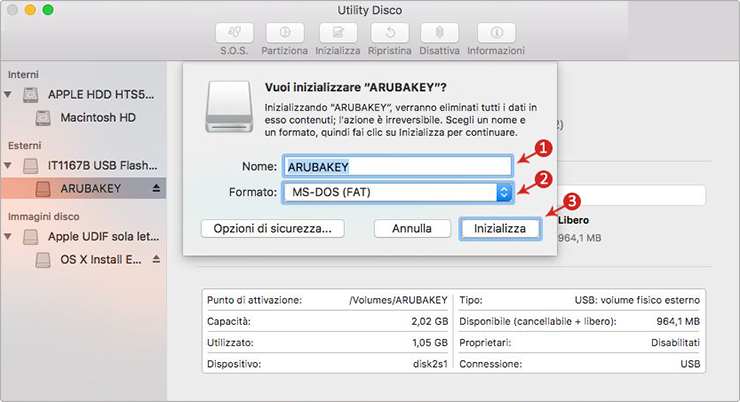Image resolution: width=740 pixels, height=402 pixels.
Task: Click the Partiziona toolbar icon
Action: click(x=285, y=33)
